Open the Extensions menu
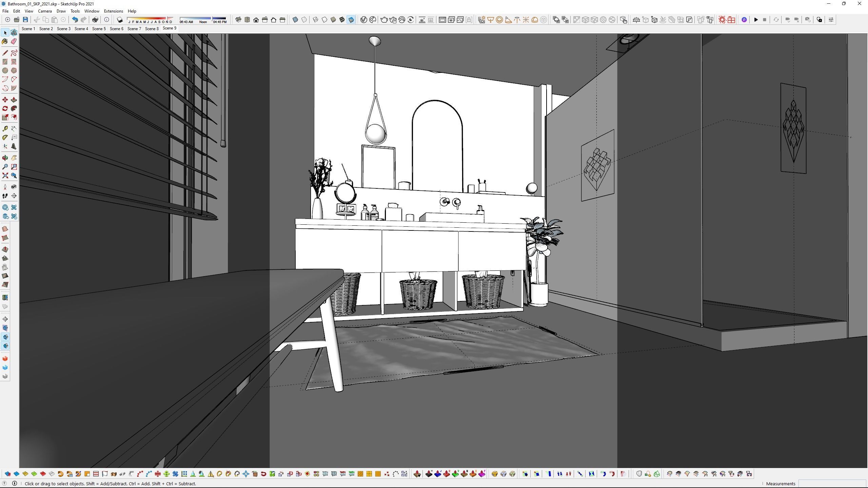 (x=113, y=11)
